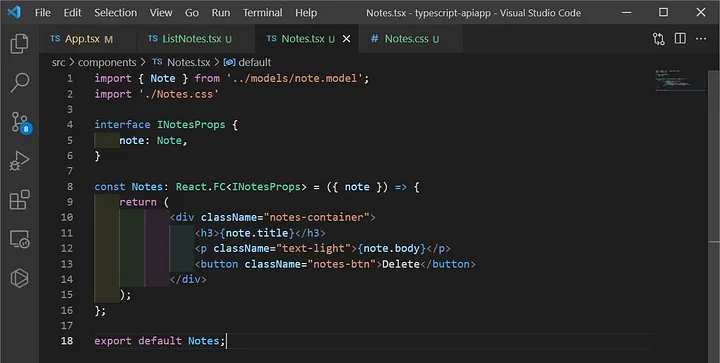Click the src breadcrumb segment
Viewport: 720px width, 363px height.
click(58, 62)
